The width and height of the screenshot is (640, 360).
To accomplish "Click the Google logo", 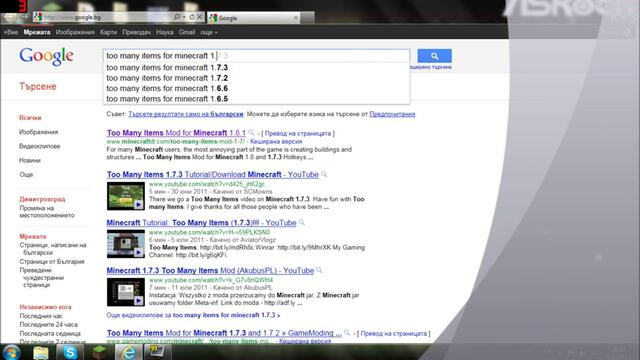I will coord(46,56).
